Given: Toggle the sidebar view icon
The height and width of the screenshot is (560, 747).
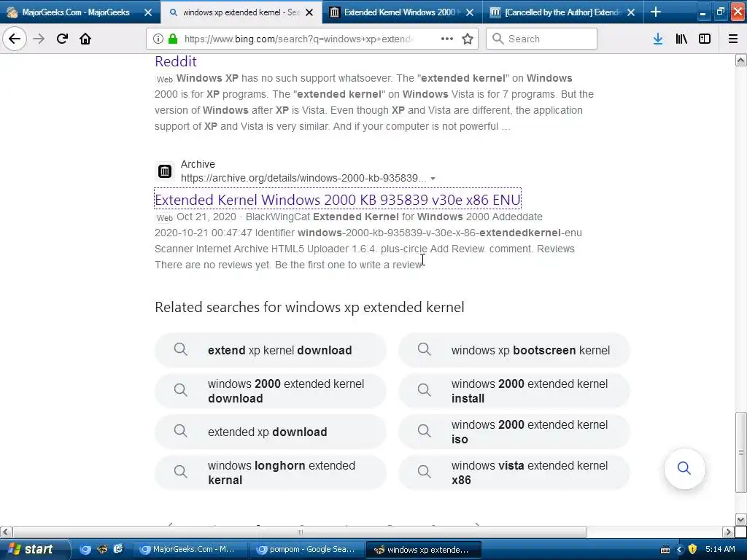Looking at the screenshot, I should 705,39.
